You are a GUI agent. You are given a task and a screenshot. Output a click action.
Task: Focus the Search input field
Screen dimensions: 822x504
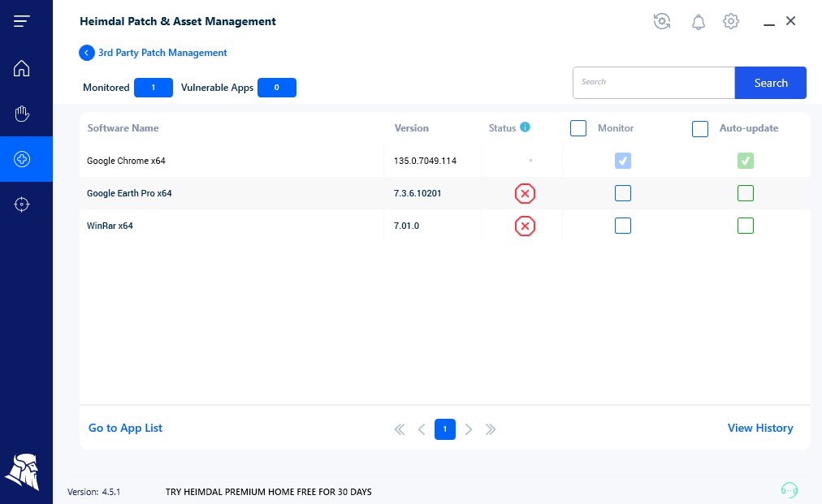click(654, 83)
